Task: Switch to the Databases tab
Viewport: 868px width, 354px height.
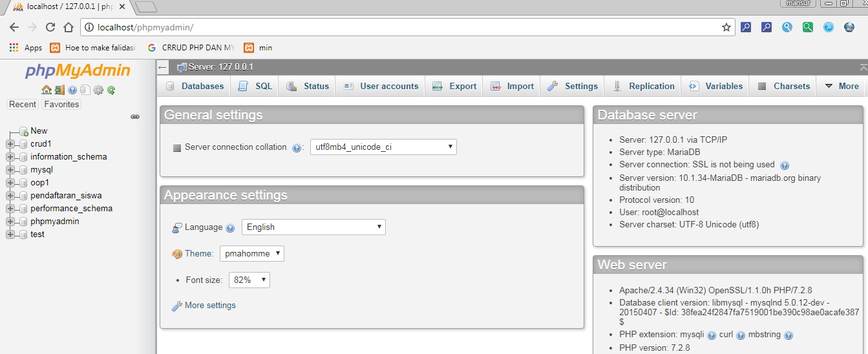Action: [194, 86]
